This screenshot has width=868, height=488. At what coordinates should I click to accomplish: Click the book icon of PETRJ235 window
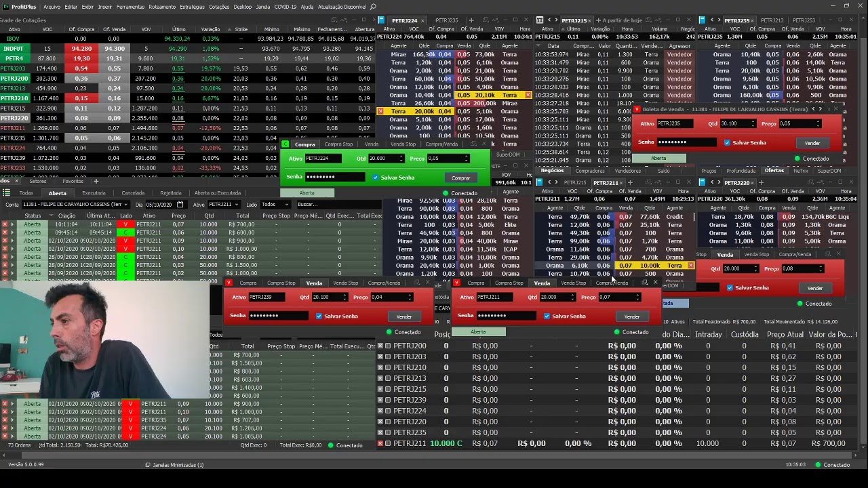coord(703,20)
